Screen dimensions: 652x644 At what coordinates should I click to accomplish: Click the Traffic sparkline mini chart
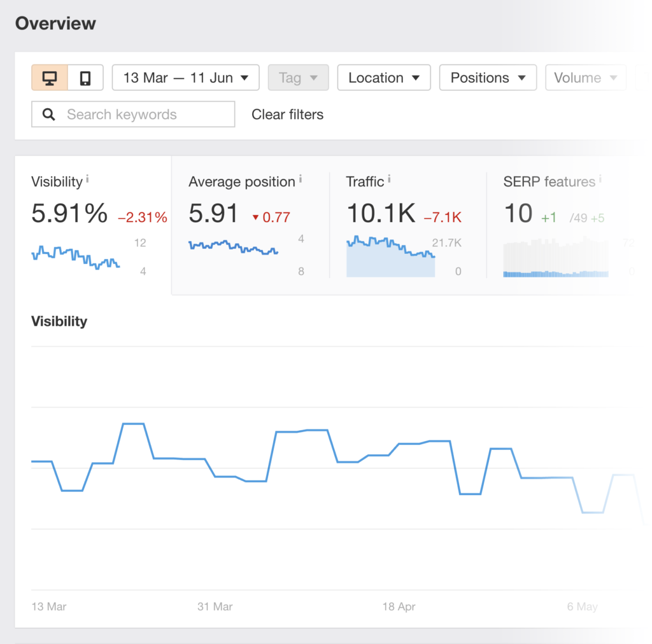pos(390,257)
